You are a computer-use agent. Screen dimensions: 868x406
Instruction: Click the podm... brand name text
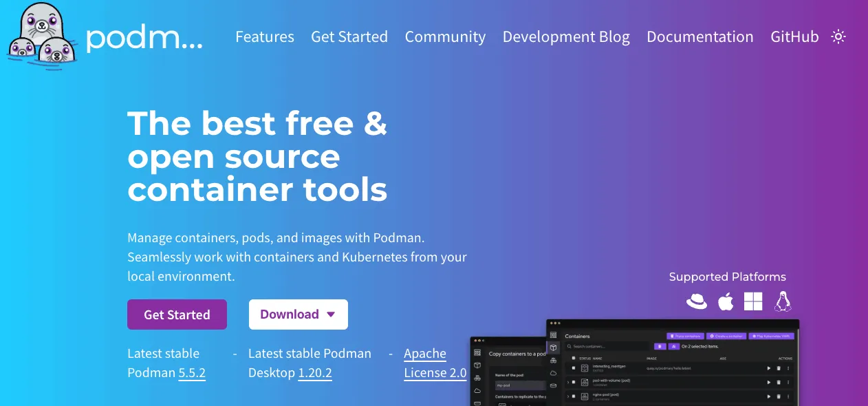pyautogui.click(x=144, y=38)
